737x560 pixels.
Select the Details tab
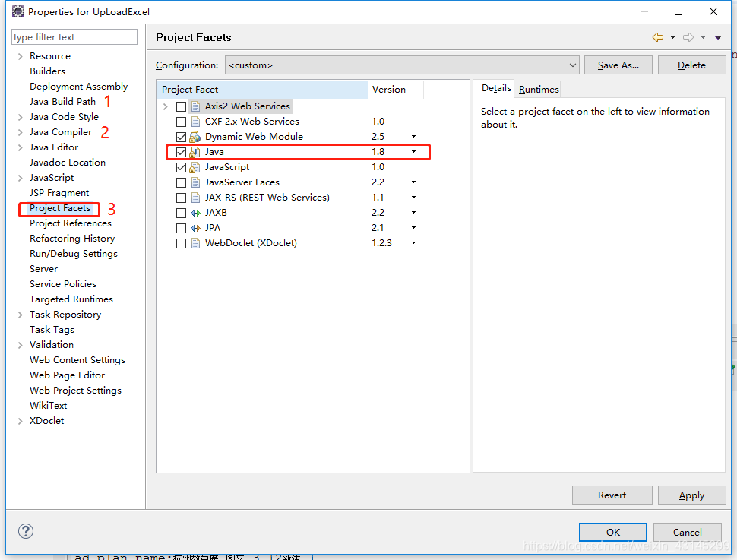[x=495, y=88]
